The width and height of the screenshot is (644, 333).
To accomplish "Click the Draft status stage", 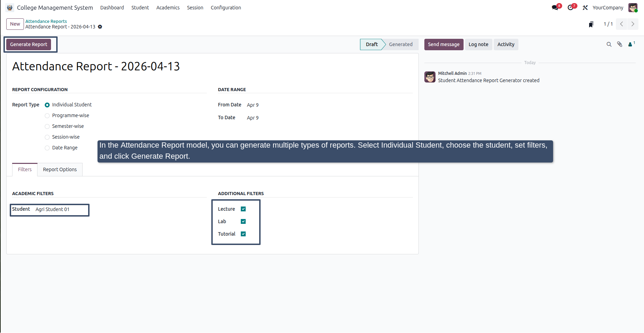I will click(372, 44).
